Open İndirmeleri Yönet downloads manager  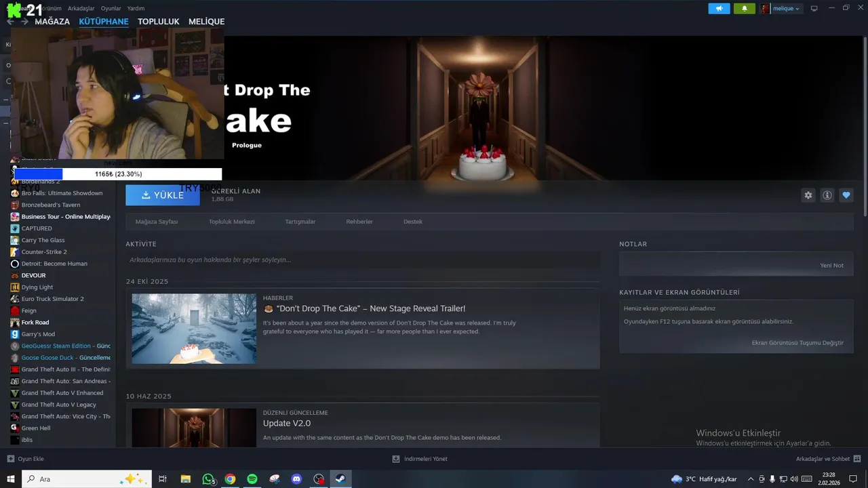click(x=420, y=459)
